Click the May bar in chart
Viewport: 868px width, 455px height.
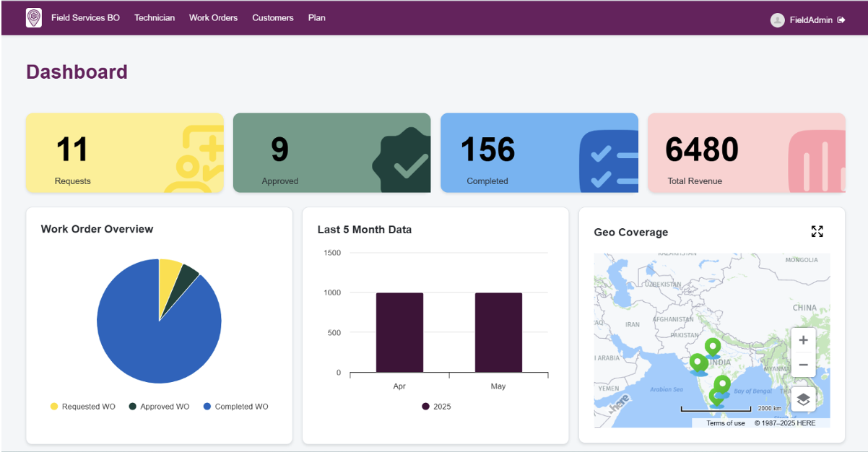click(x=498, y=332)
